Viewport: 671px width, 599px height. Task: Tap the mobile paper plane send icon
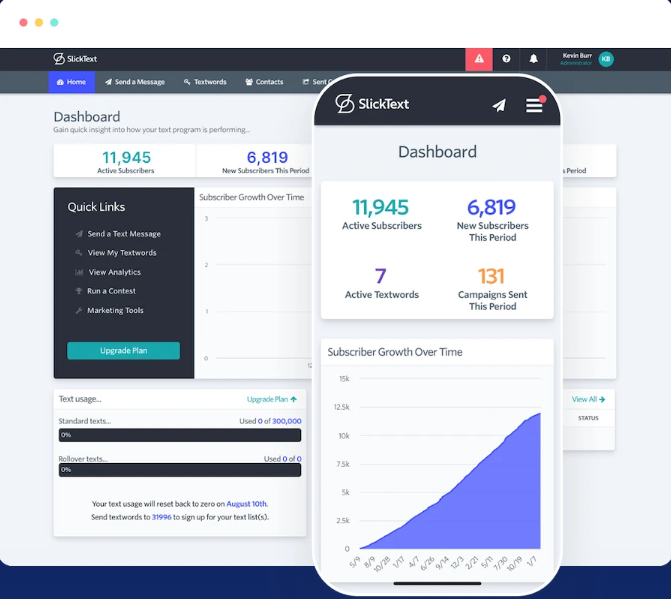tap(499, 105)
